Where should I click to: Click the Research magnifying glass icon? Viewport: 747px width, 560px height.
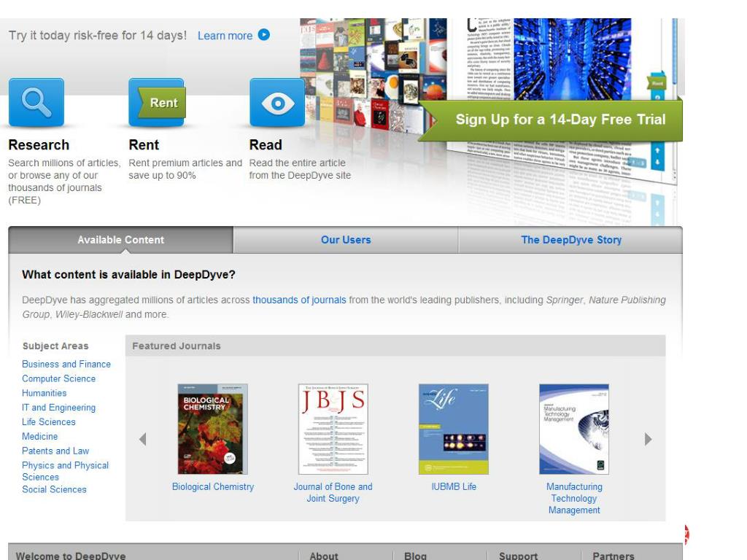(36, 102)
